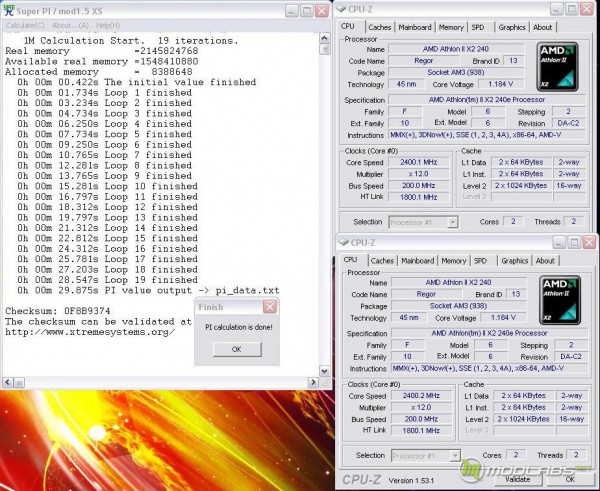Click Level 2 cache value in upper CPU-Z
600x491 pixels.
click(x=521, y=186)
